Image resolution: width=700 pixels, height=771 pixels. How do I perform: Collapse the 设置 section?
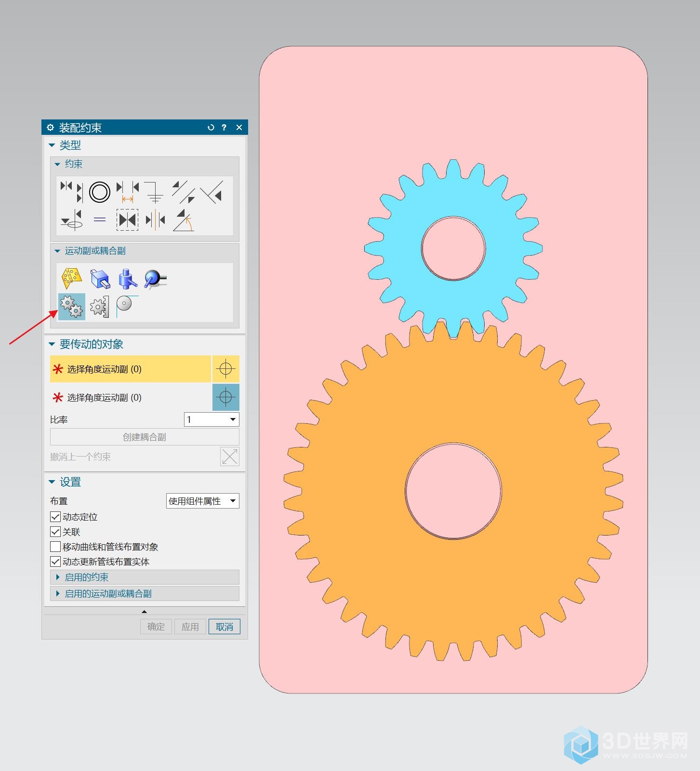[x=52, y=482]
